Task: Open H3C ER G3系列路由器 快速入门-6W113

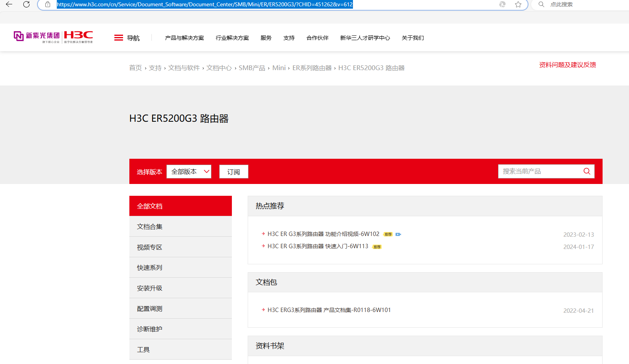Action: click(318, 246)
